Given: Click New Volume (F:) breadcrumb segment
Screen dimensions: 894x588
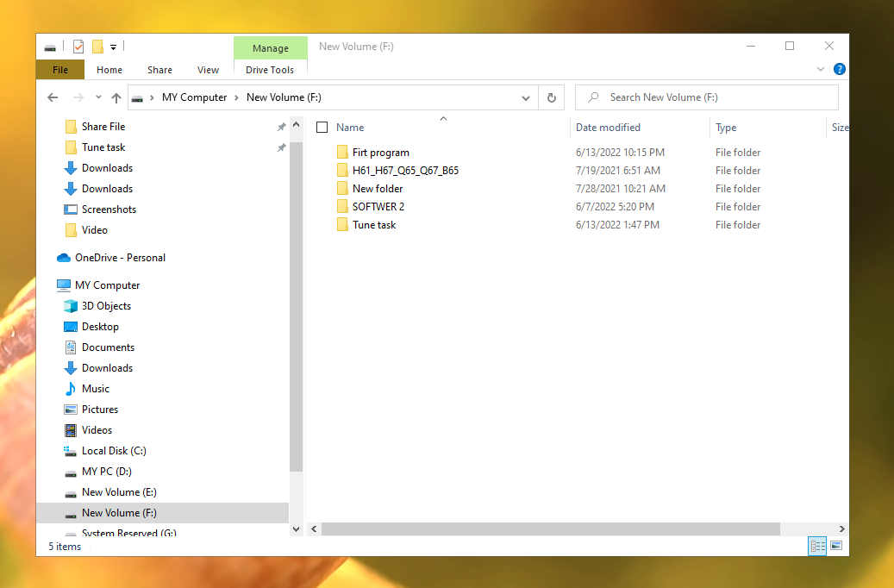Looking at the screenshot, I should click(284, 97).
